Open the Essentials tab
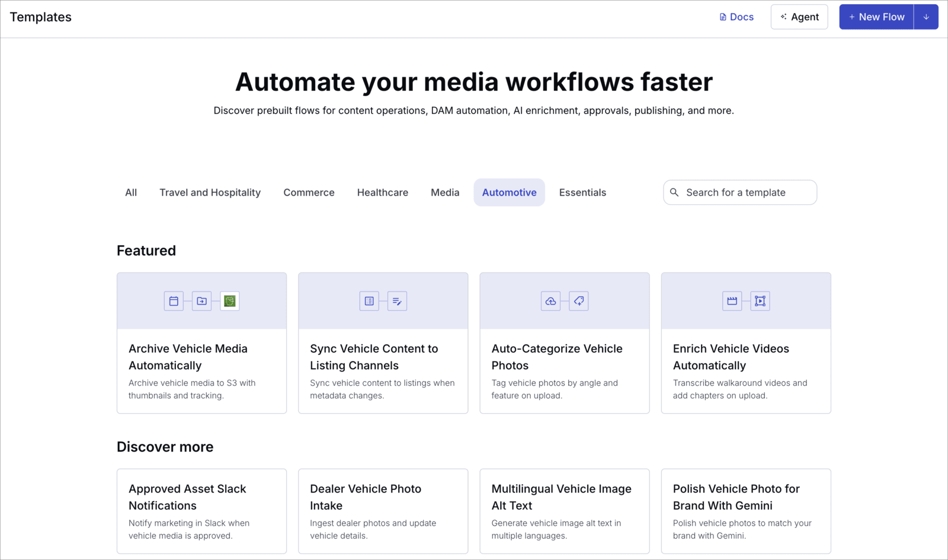 (x=582, y=193)
